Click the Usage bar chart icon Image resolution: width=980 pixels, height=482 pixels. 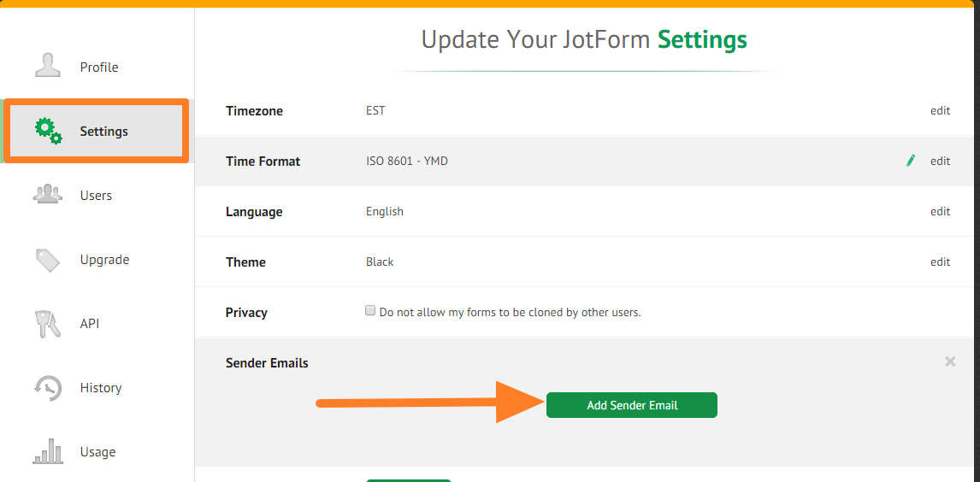pyautogui.click(x=48, y=451)
